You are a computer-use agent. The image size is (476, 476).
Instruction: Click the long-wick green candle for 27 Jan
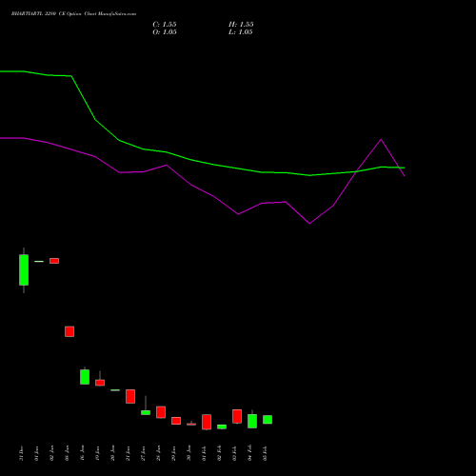(x=146, y=412)
